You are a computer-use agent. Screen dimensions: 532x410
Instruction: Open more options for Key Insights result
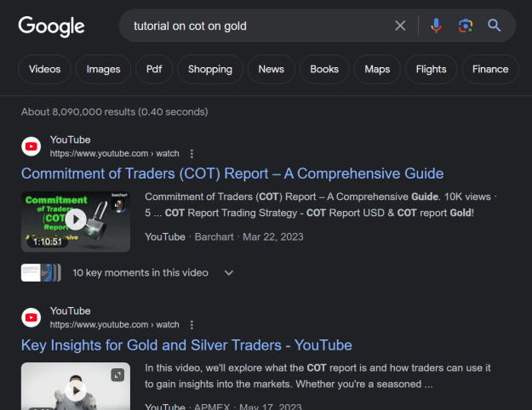[192, 325]
